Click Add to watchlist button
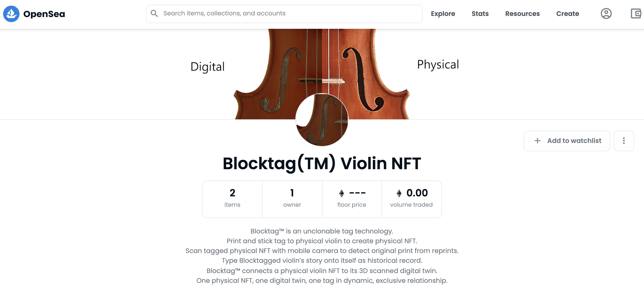The image size is (644, 288). click(x=574, y=141)
